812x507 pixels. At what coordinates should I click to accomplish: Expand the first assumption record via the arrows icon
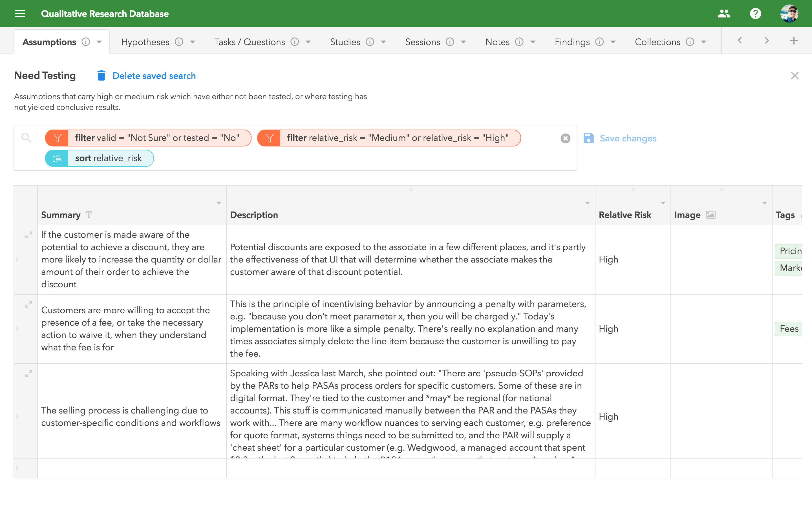pyautogui.click(x=28, y=235)
